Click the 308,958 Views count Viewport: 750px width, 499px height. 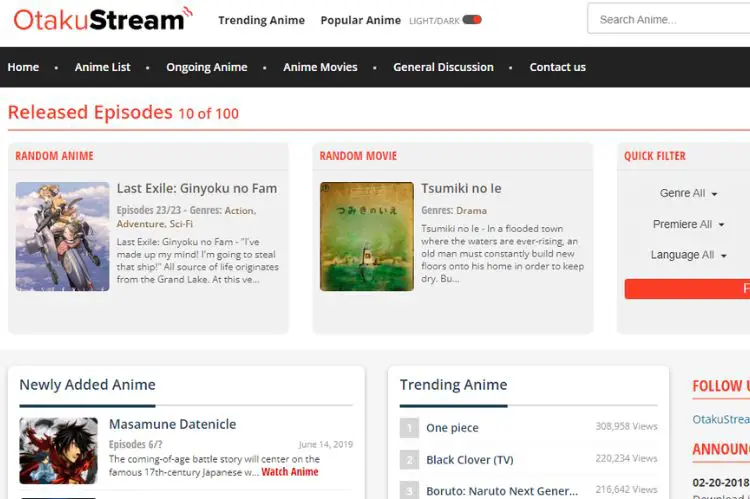coord(627,426)
